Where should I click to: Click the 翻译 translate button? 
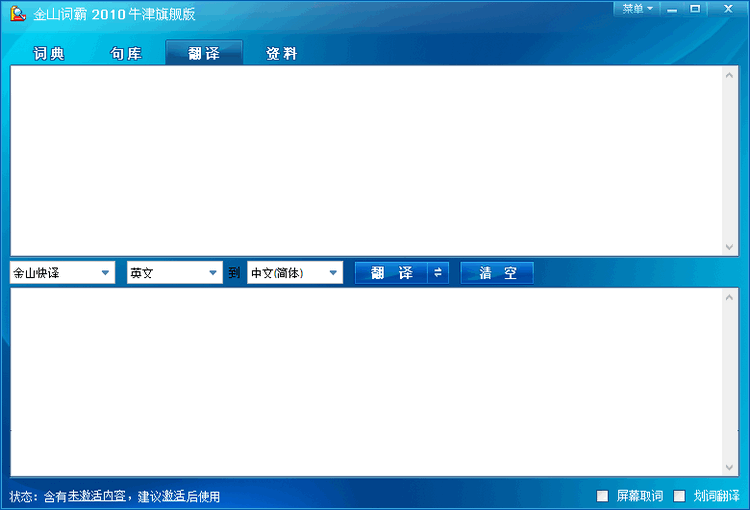point(391,273)
